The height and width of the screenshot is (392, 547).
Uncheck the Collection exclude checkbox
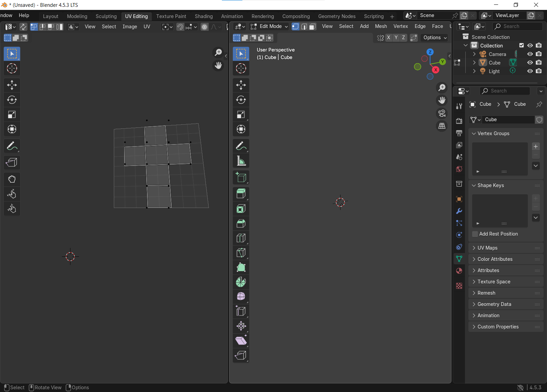(x=521, y=45)
